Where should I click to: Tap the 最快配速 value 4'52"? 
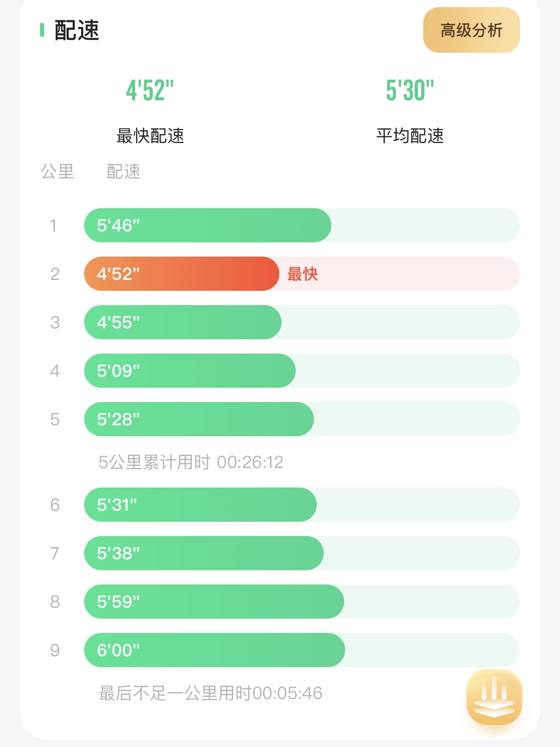pyautogui.click(x=150, y=90)
